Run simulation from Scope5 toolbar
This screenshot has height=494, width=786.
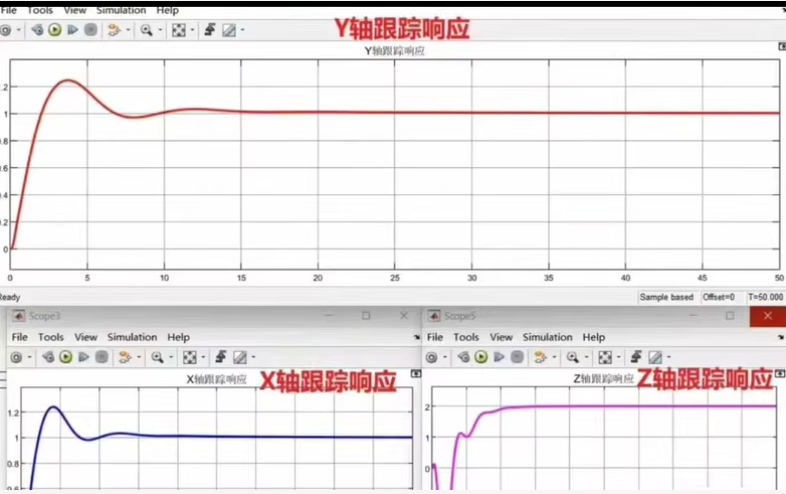[481, 357]
